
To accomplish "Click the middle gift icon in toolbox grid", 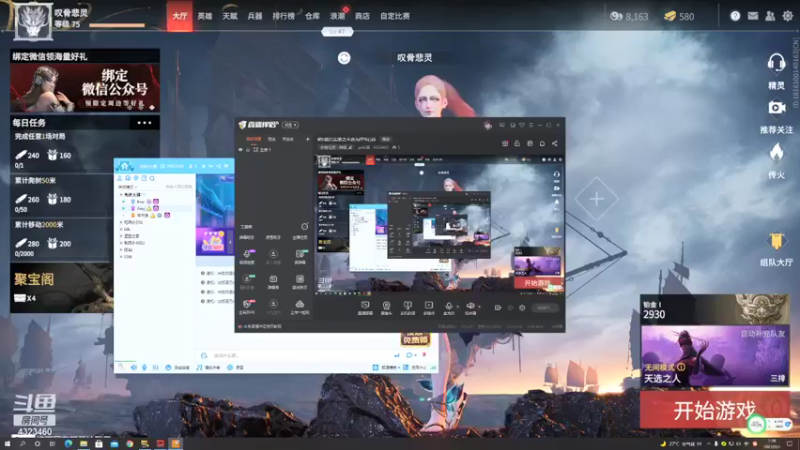I will tap(273, 279).
